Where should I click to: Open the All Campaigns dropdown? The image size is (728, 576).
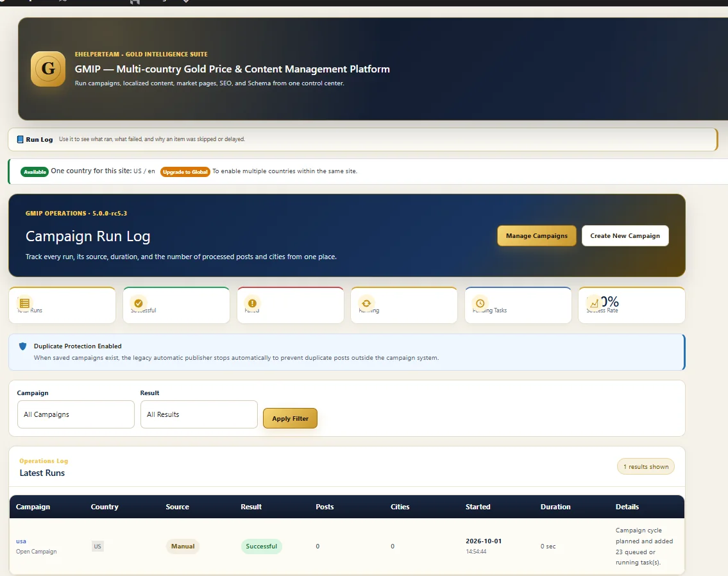[76, 414]
